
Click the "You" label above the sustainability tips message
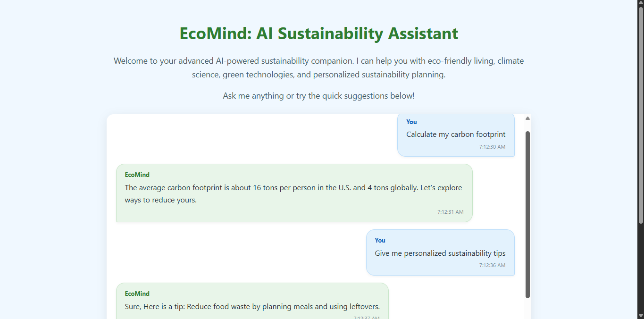coord(380,240)
